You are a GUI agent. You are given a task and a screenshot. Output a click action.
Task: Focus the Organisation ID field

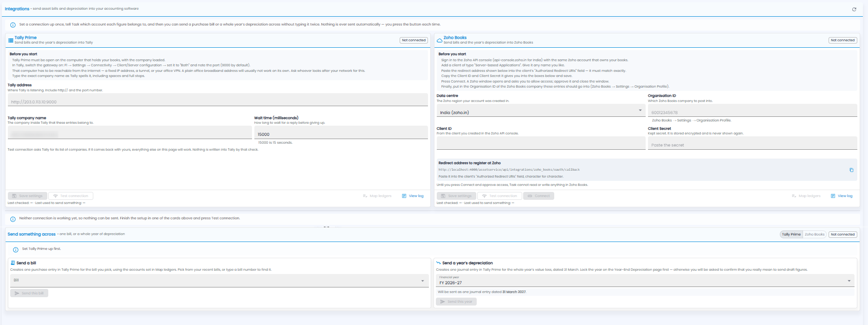(752, 110)
